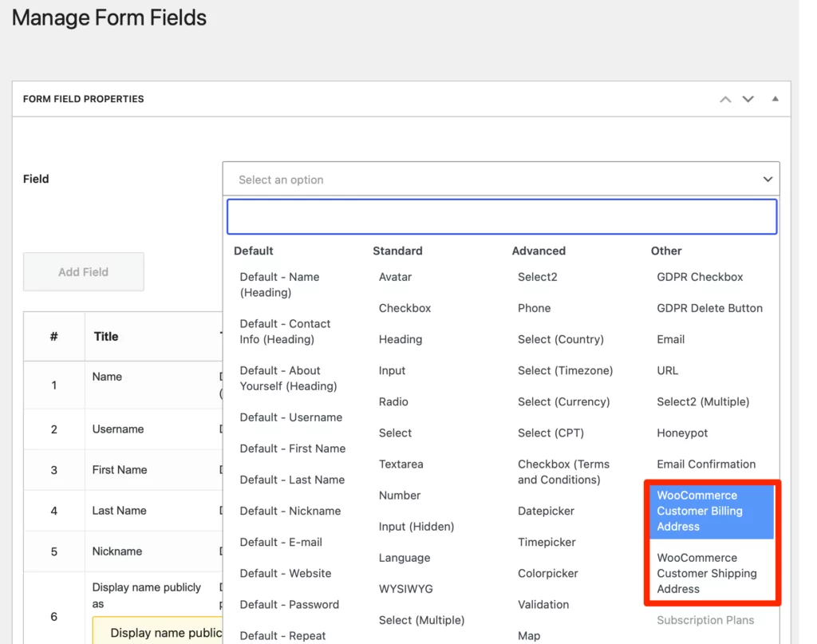Collapse the Form Field Properties panel
Viewport: 817px width, 644px height.
(x=775, y=99)
